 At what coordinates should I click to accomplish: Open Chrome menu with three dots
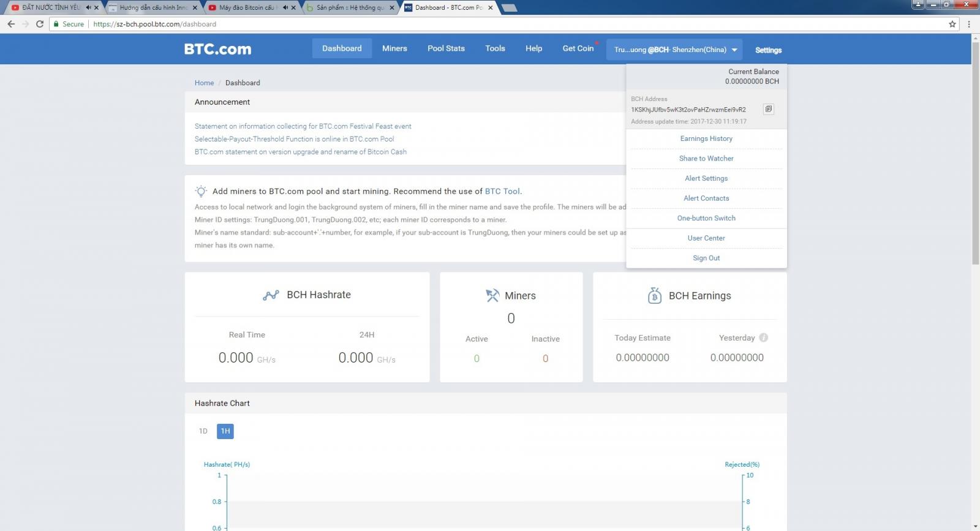[968, 24]
